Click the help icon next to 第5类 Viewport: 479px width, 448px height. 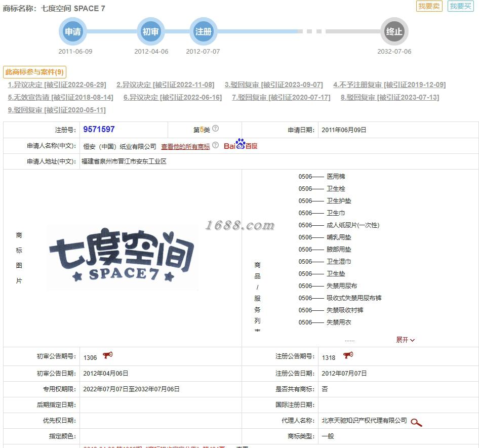(215, 128)
